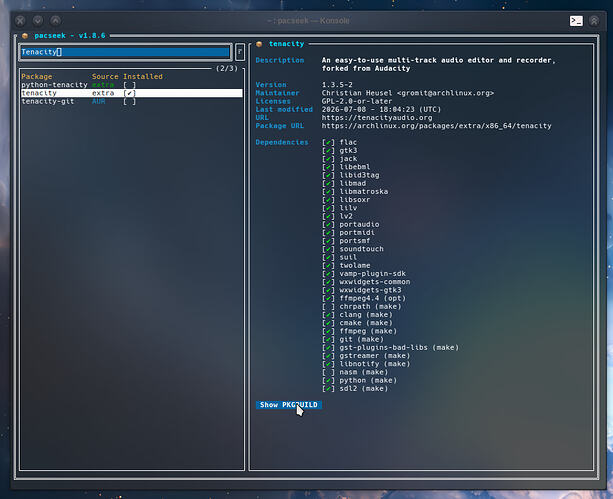This screenshot has height=499, width=613.
Task: Click the unchecked nasm (make) checkbox
Action: click(328, 372)
